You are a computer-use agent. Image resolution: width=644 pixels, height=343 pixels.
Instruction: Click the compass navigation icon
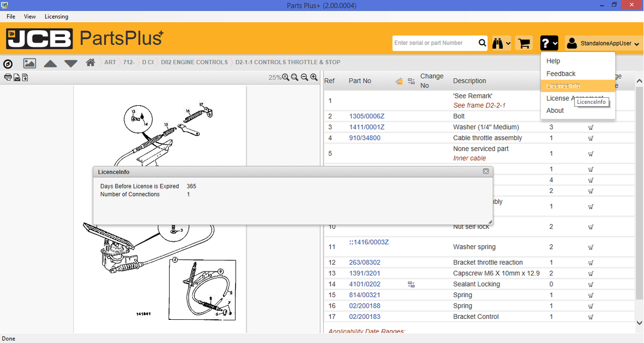8,63
